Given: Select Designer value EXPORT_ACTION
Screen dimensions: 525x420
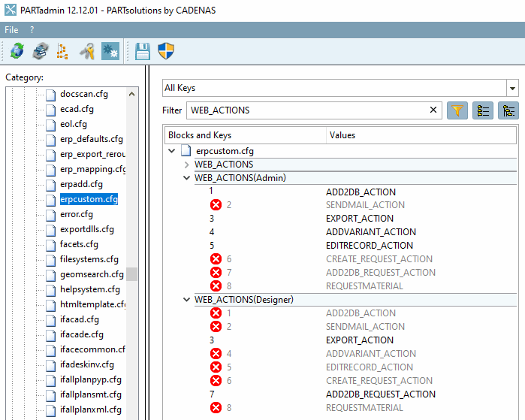Looking at the screenshot, I should click(360, 340).
